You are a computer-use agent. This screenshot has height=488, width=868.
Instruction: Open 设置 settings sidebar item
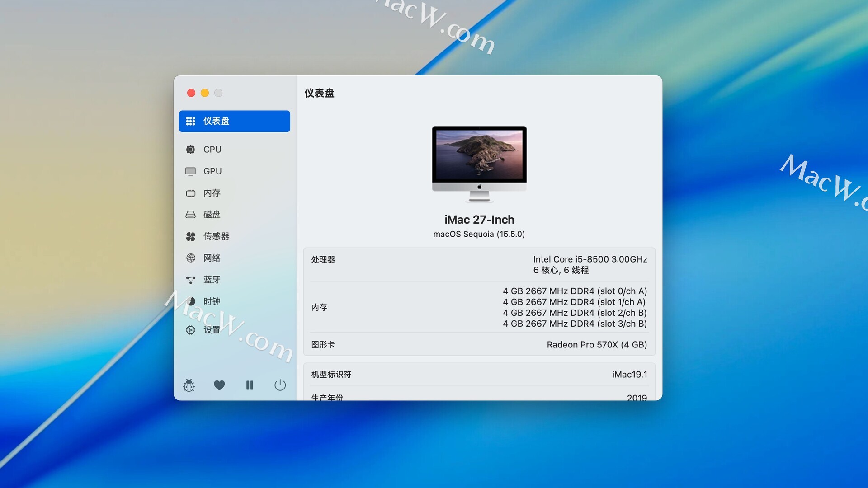point(234,330)
